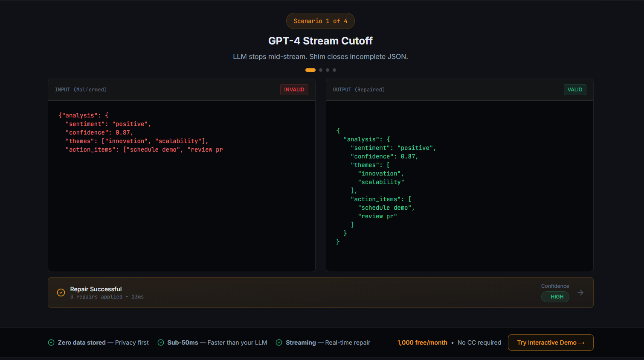
Task: Click the repair success checkmark icon
Action: point(61,293)
